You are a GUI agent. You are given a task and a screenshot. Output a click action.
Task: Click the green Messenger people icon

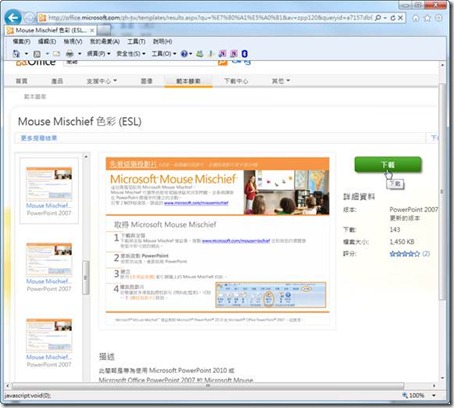(200, 54)
